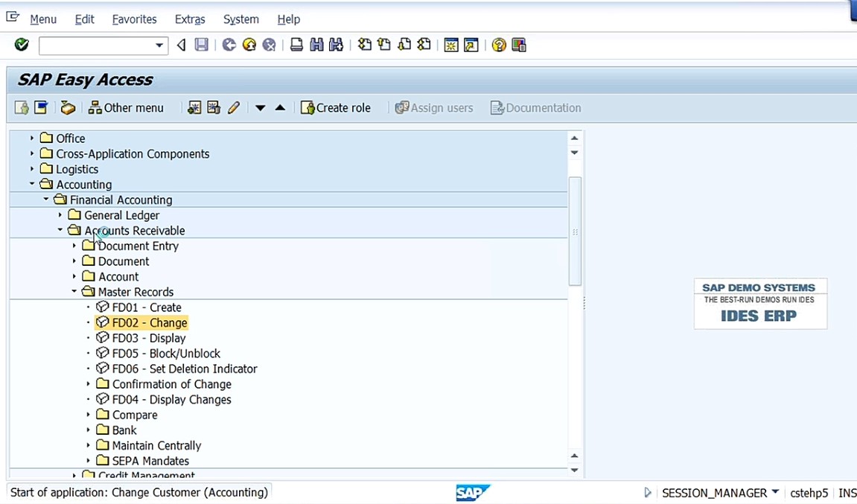The height and width of the screenshot is (504, 857).
Task: Click the Previous Page icon
Action: (x=384, y=45)
